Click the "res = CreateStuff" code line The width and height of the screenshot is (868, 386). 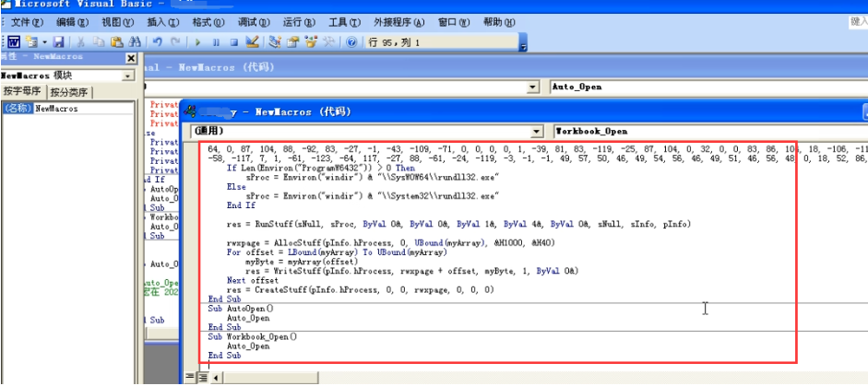(361, 290)
